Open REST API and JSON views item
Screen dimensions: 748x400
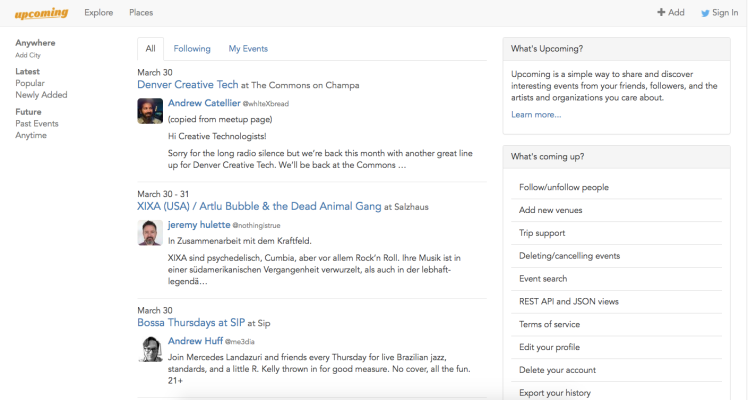pyautogui.click(x=616, y=302)
